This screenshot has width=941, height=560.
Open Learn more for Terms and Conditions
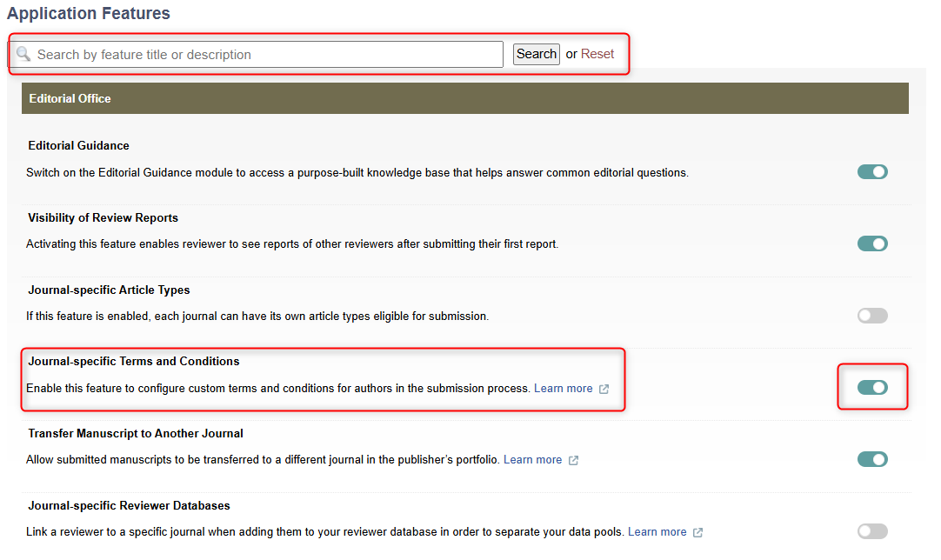[563, 389]
